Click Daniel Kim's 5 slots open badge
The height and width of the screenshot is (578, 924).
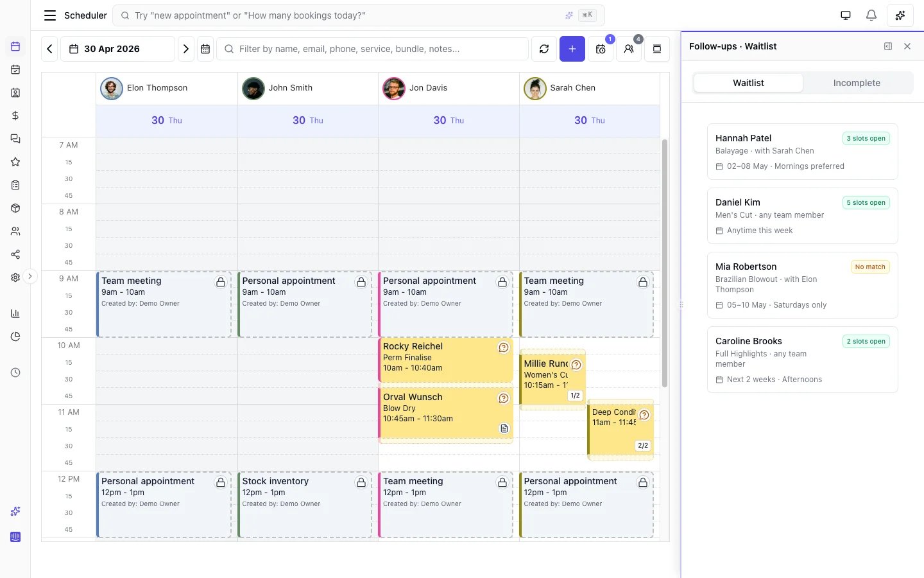[x=866, y=202]
